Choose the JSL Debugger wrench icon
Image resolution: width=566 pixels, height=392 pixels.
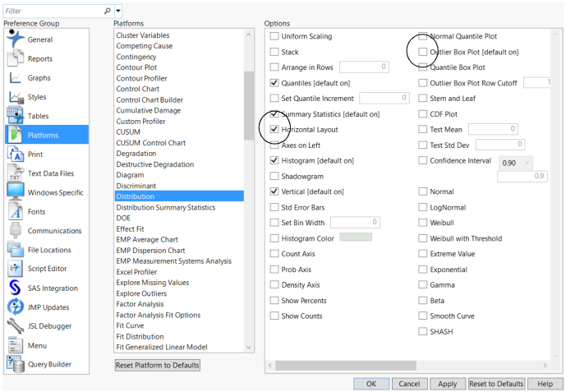16,326
